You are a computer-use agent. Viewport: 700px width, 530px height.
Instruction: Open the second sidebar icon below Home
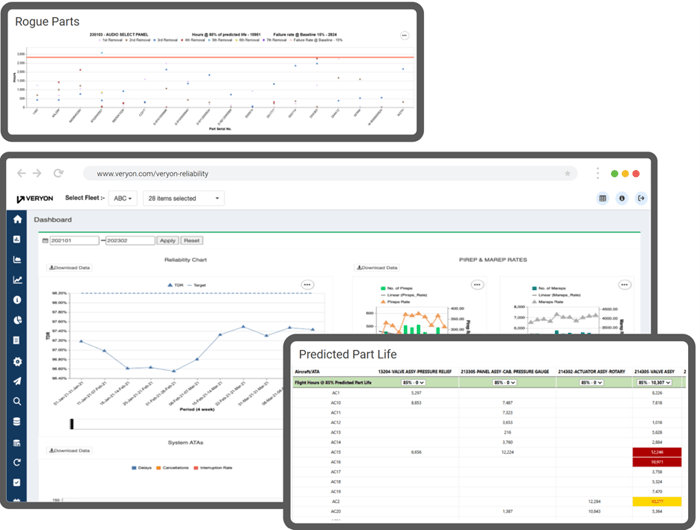click(x=17, y=239)
